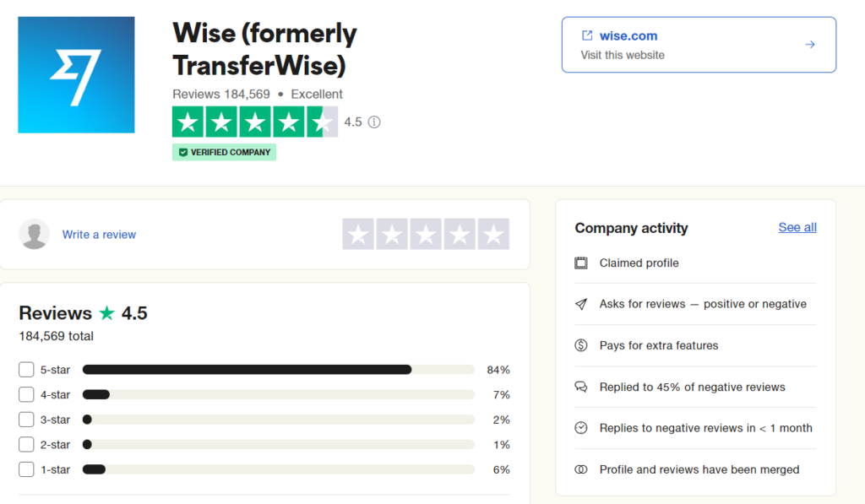Click the Wise company logo
The image size is (865, 504).
pyautogui.click(x=76, y=74)
